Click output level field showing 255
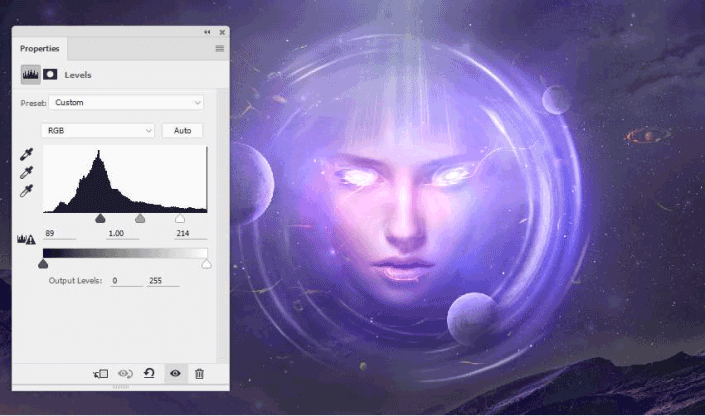This screenshot has width=705, height=416. coord(163,281)
